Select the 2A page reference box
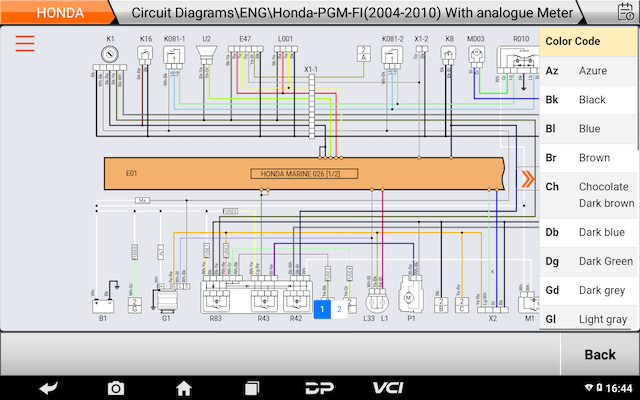This screenshot has width=640, height=400. point(363,53)
